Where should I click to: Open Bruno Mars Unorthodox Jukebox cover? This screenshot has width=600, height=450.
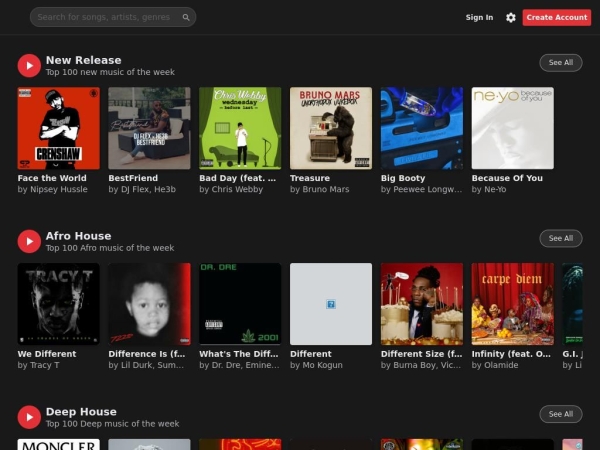point(331,128)
